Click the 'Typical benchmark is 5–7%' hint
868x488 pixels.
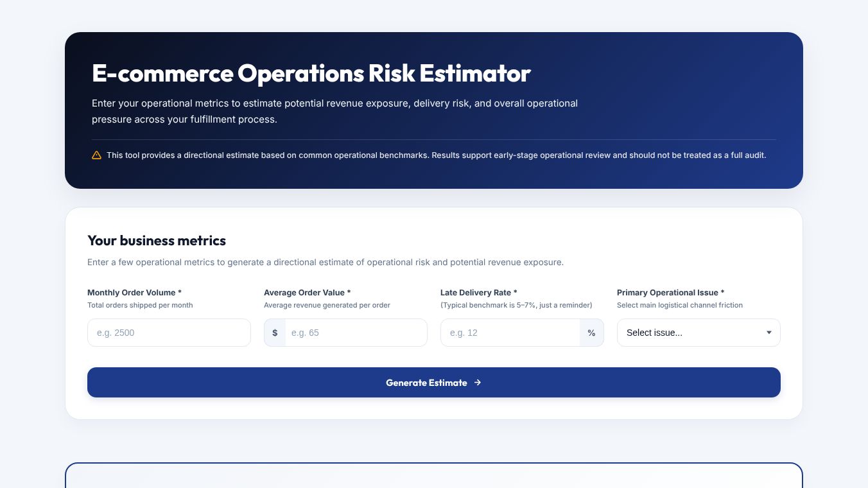click(516, 305)
